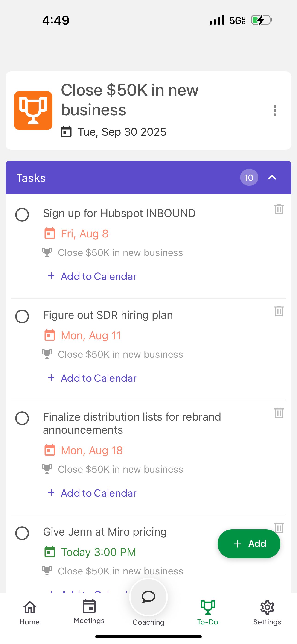This screenshot has width=297, height=644.
Task: Mark Sign up for Hubspot INBOUND complete
Action: point(22,214)
